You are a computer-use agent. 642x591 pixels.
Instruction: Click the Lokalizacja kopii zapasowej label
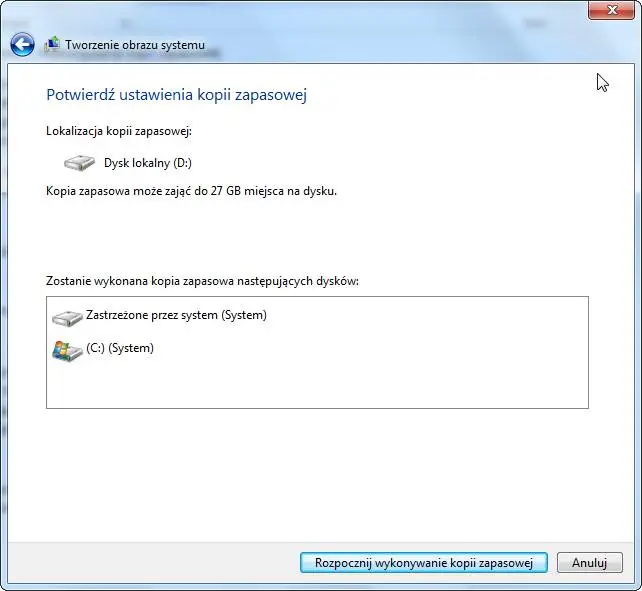tap(119, 131)
